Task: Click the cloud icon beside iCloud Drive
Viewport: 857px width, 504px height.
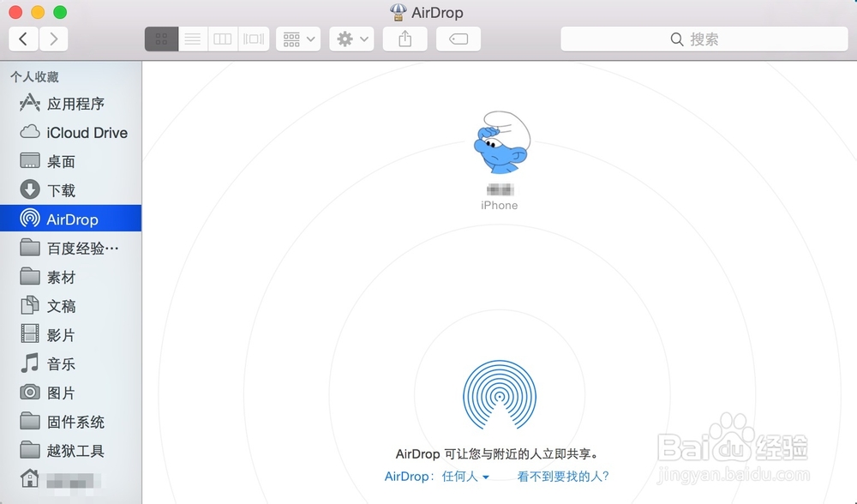Action: point(29,132)
